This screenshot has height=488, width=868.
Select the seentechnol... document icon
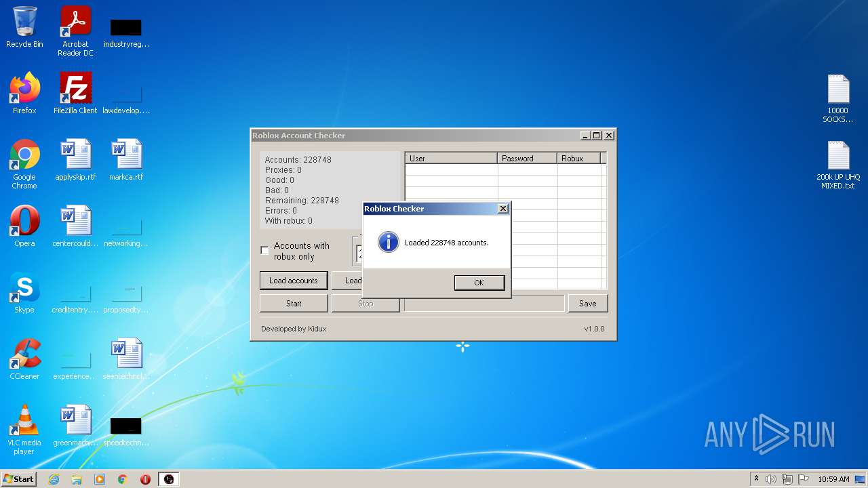pyautogui.click(x=126, y=359)
